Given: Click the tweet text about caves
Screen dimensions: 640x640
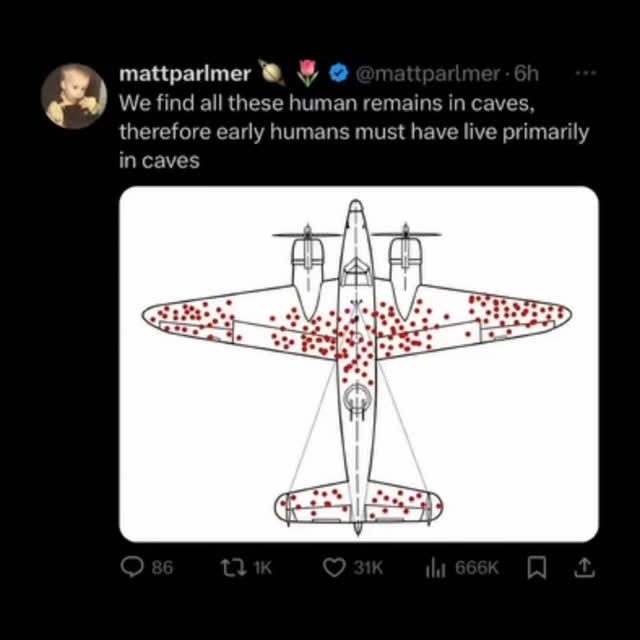Looking at the screenshot, I should pyautogui.click(x=353, y=131).
